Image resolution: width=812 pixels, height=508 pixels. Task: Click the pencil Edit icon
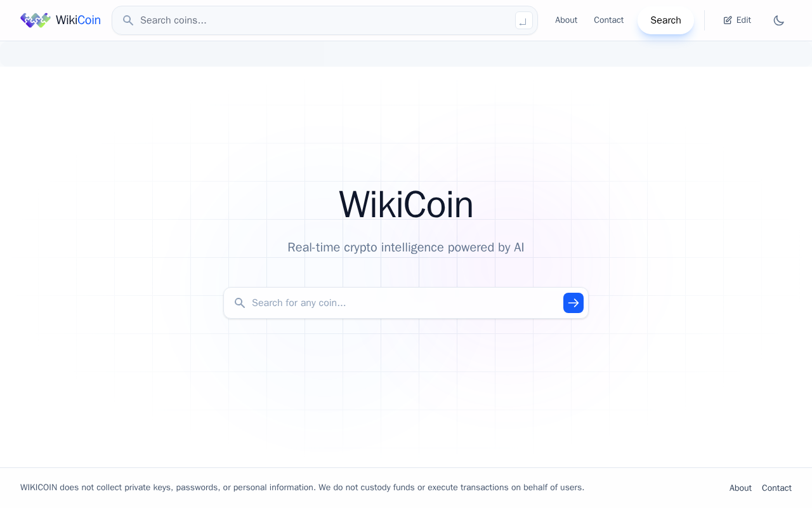(728, 20)
